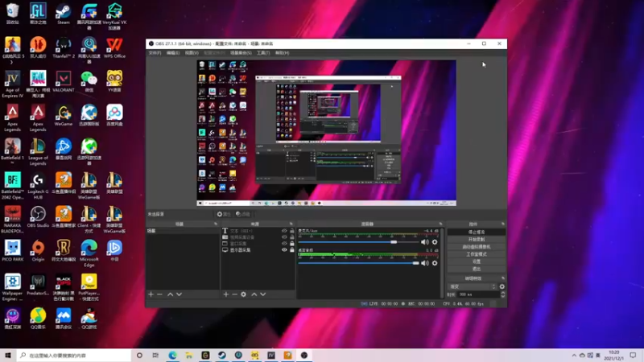The width and height of the screenshot is (644, 362).
Task: Toggle lock on 显示器采集 source
Action: click(x=292, y=249)
